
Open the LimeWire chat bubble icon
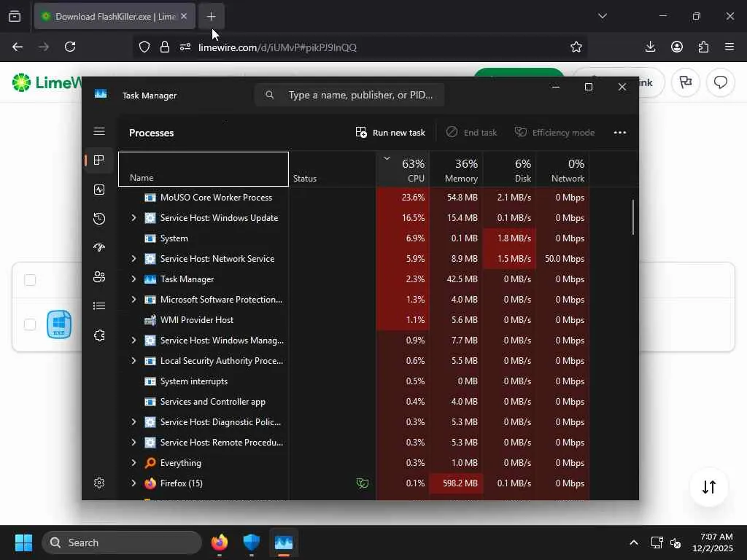(x=720, y=82)
